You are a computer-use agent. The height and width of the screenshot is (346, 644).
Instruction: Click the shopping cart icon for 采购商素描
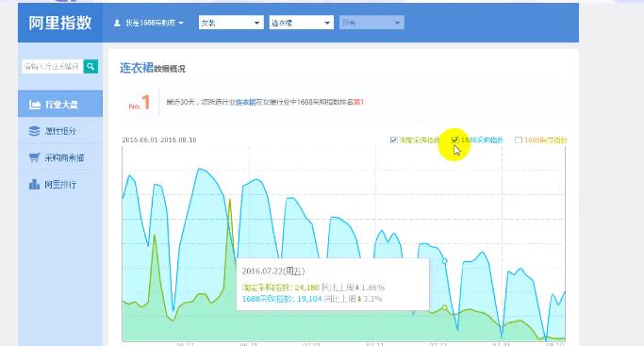[35, 157]
